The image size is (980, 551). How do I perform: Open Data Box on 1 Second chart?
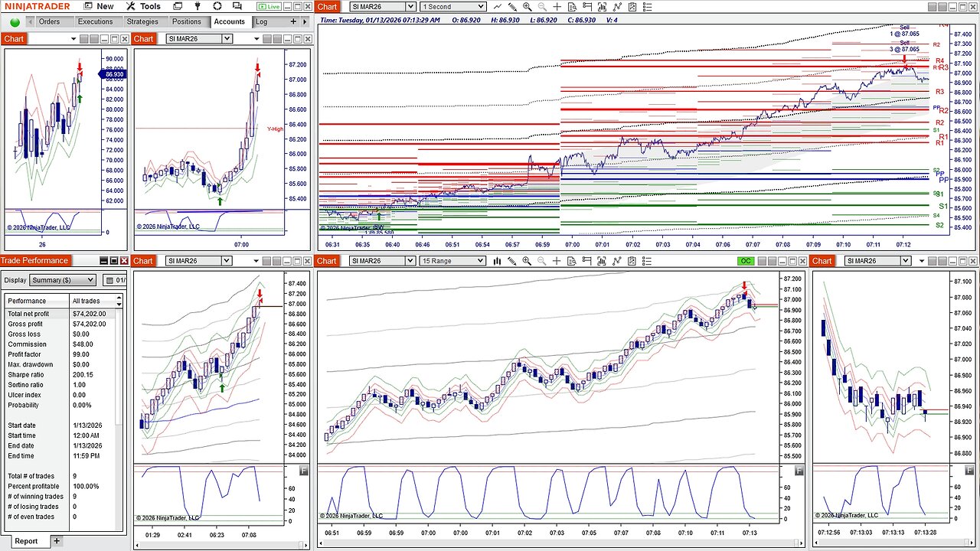click(x=572, y=6)
